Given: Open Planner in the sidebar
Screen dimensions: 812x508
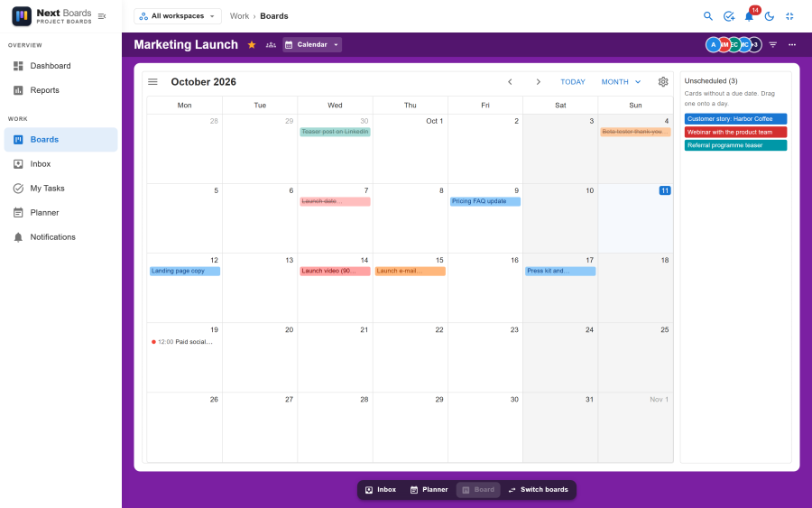Looking at the screenshot, I should click(x=60, y=213).
